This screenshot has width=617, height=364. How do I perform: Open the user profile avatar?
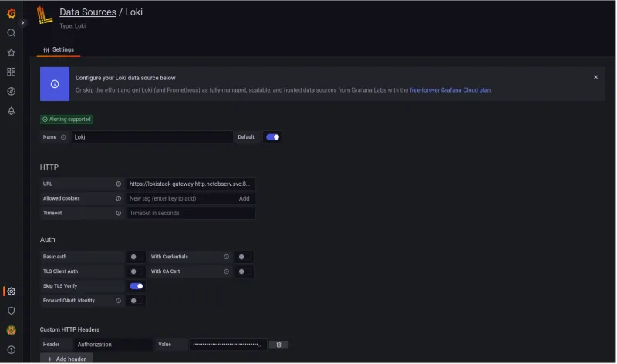coord(12,330)
